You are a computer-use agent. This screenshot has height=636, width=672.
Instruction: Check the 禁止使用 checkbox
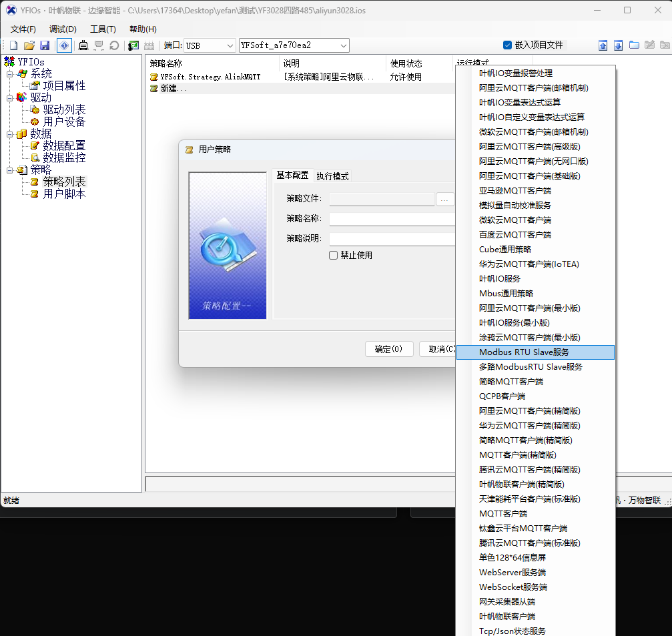334,255
